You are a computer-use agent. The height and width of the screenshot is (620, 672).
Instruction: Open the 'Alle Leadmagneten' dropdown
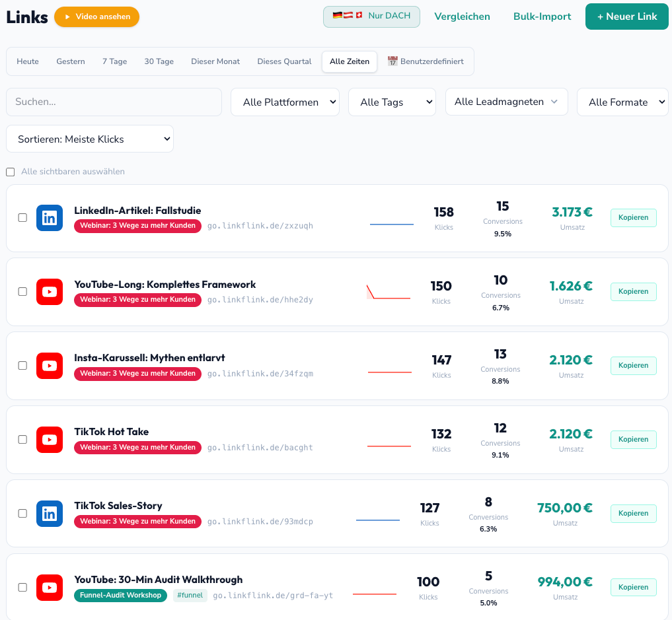tap(507, 102)
